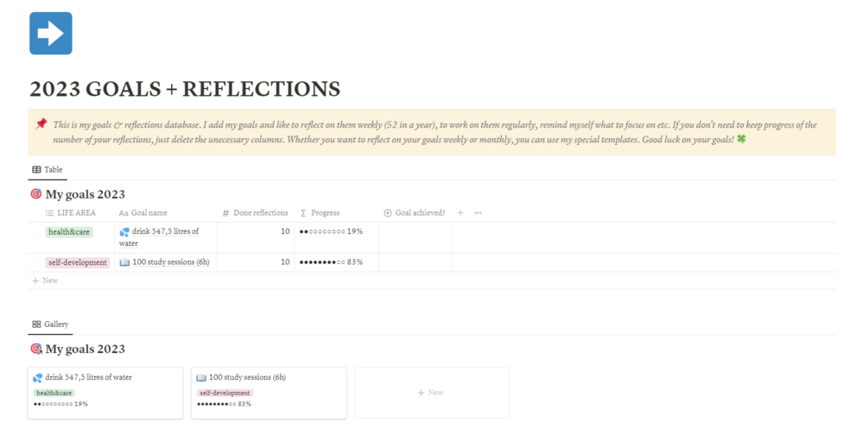Click the New card in the gallery
The image size is (868, 441).
coord(431,393)
